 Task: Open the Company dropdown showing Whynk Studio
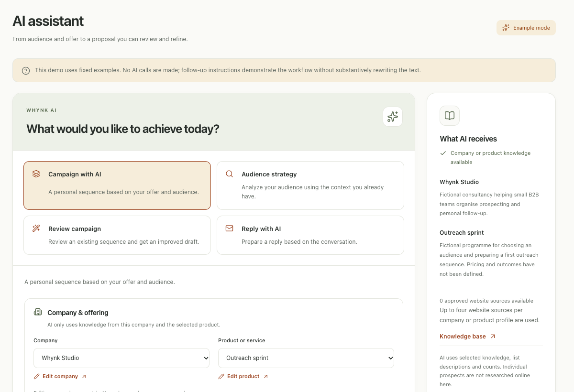[x=121, y=358]
